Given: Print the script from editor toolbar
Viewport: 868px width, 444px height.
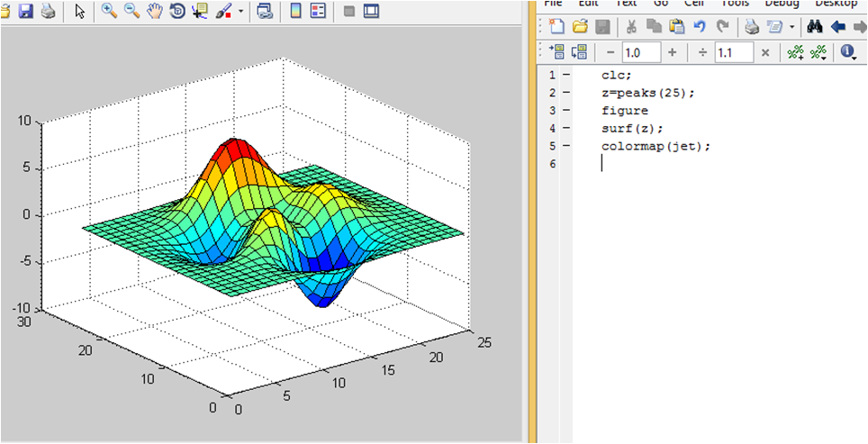Looking at the screenshot, I should point(751,25).
